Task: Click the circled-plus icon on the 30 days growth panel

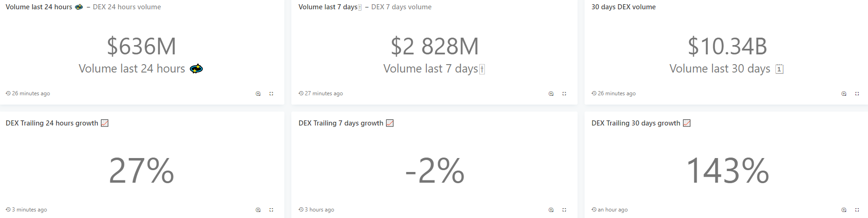Action: coord(844,210)
